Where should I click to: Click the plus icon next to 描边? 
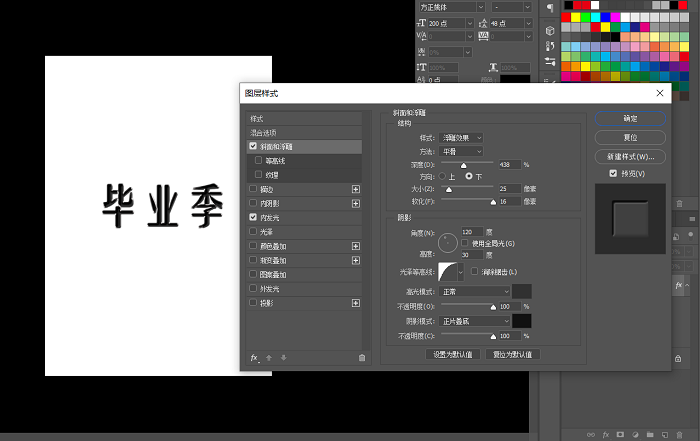tap(355, 189)
